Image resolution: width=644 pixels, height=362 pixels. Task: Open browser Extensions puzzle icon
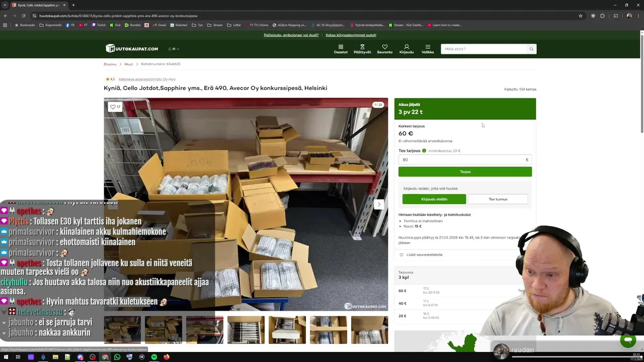[602, 16]
